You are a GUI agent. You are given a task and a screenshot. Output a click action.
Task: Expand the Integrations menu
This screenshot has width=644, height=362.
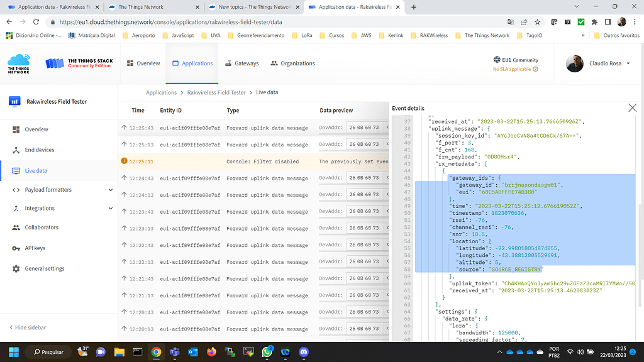pyautogui.click(x=43, y=209)
